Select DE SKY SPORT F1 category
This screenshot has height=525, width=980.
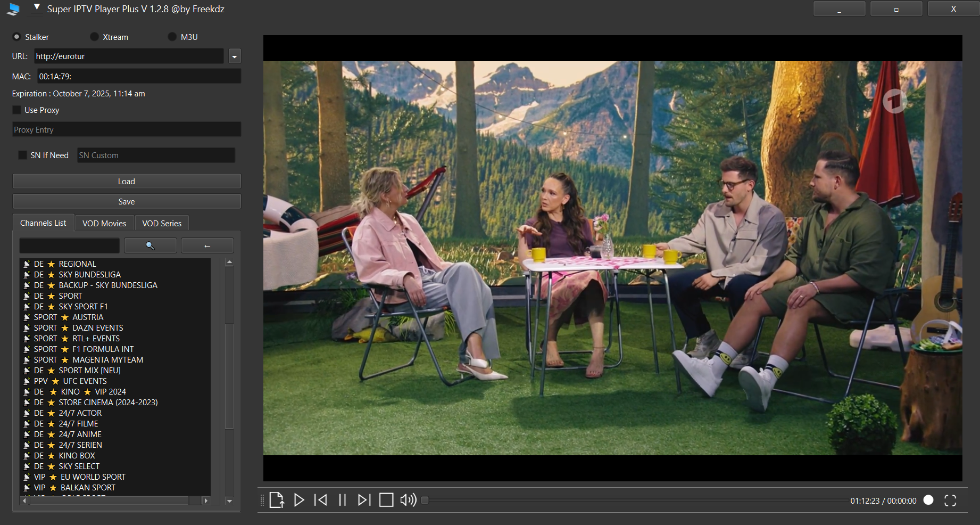coord(115,306)
